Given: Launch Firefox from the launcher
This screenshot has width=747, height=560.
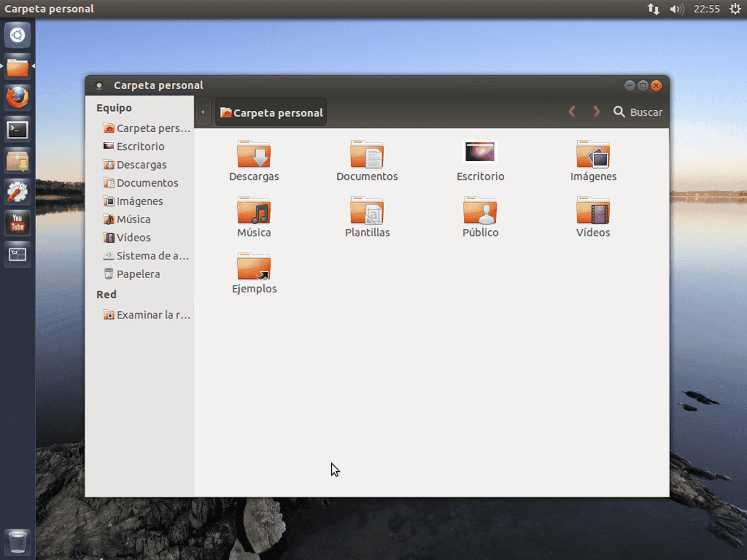Looking at the screenshot, I should point(17,98).
